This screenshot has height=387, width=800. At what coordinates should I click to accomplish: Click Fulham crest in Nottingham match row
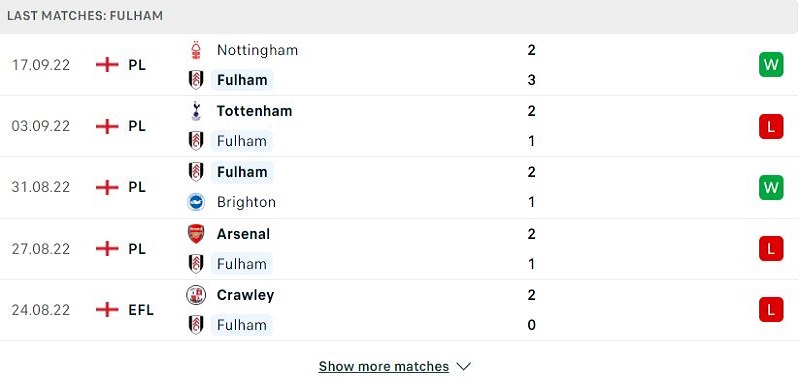point(196,80)
